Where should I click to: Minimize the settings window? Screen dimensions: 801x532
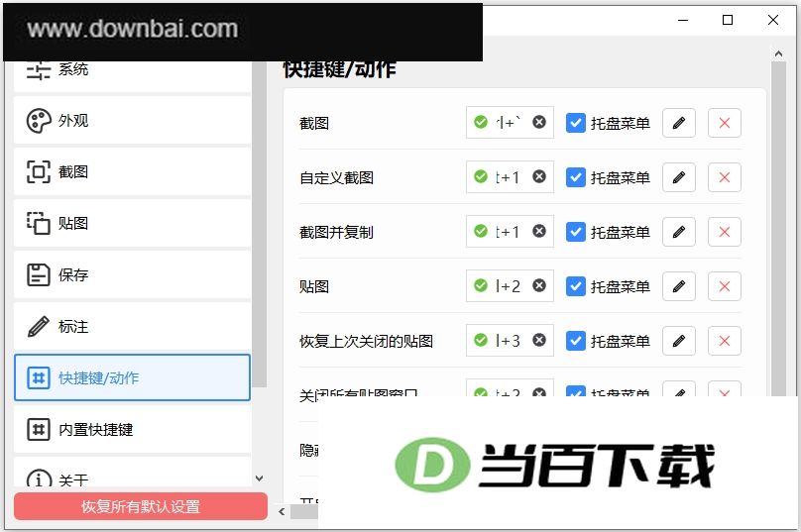tap(683, 20)
